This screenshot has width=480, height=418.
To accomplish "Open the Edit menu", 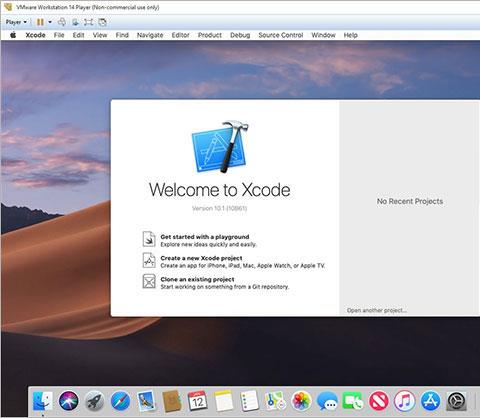I will click(78, 35).
